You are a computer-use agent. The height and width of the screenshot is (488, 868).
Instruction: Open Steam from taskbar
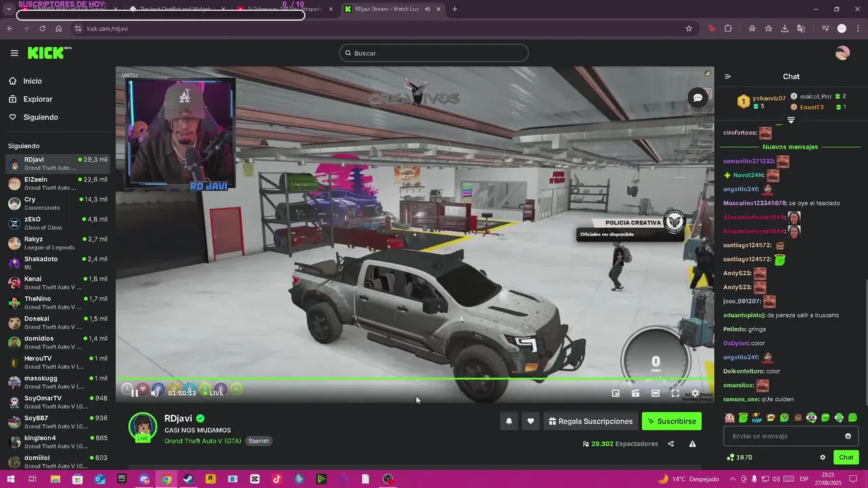pyautogui.click(x=188, y=479)
